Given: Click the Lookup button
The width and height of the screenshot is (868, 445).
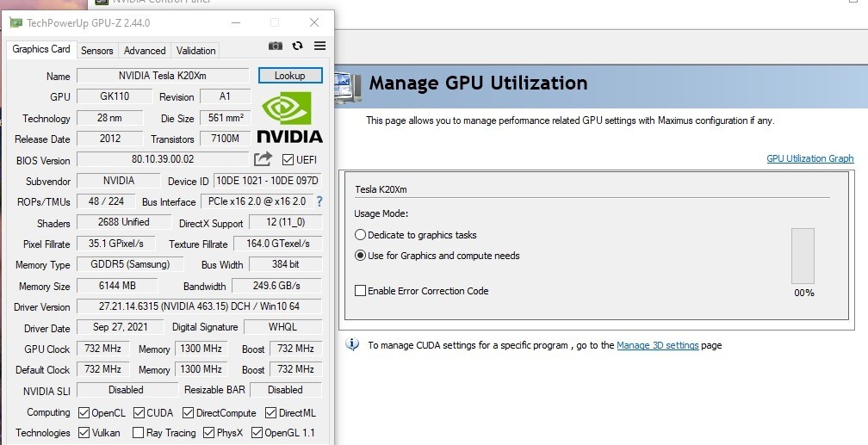Looking at the screenshot, I should tap(290, 75).
